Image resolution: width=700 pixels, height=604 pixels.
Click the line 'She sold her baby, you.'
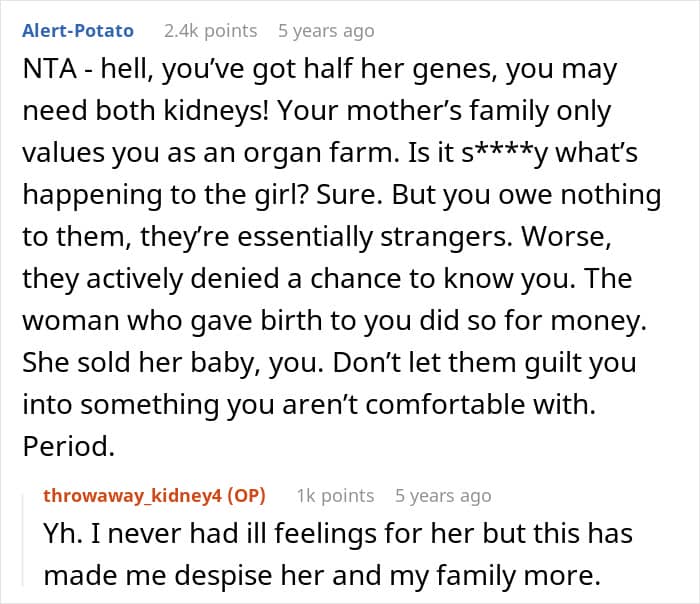173,363
